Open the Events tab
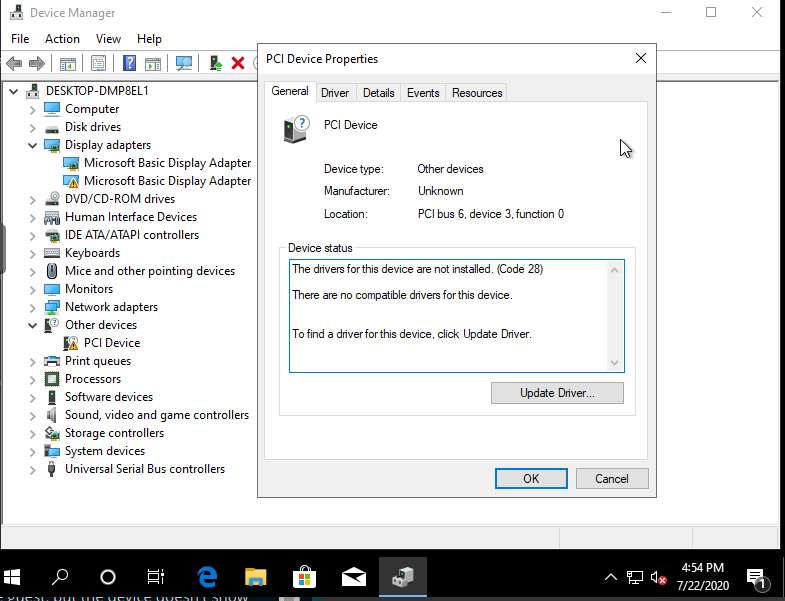This screenshot has width=785, height=601. coord(423,93)
